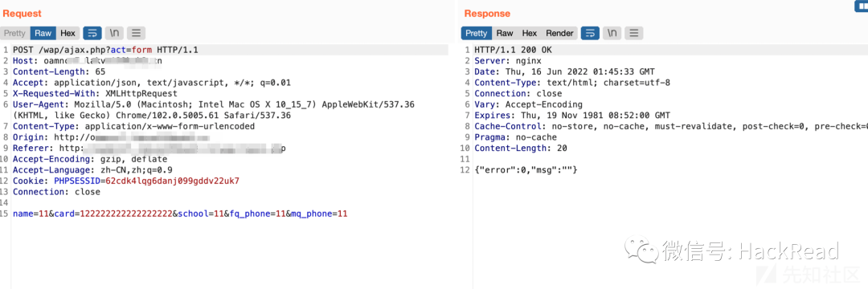Show non-printable characters (\n) in Request
This screenshot has width=868, height=289.
coord(114,33)
